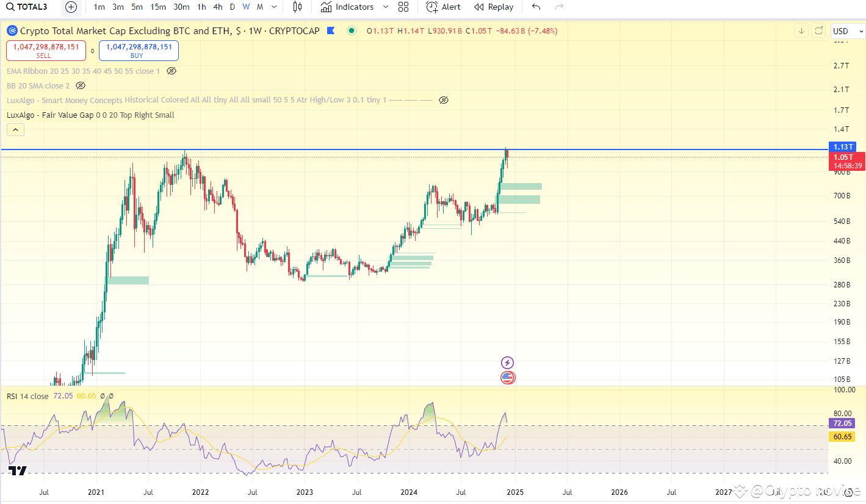Start bar Replay mode
Screen dimensions: 866x504
(494, 7)
